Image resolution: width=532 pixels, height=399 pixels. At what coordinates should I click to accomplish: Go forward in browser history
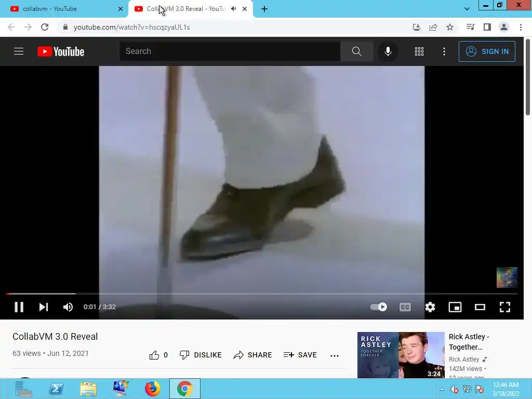(28, 27)
